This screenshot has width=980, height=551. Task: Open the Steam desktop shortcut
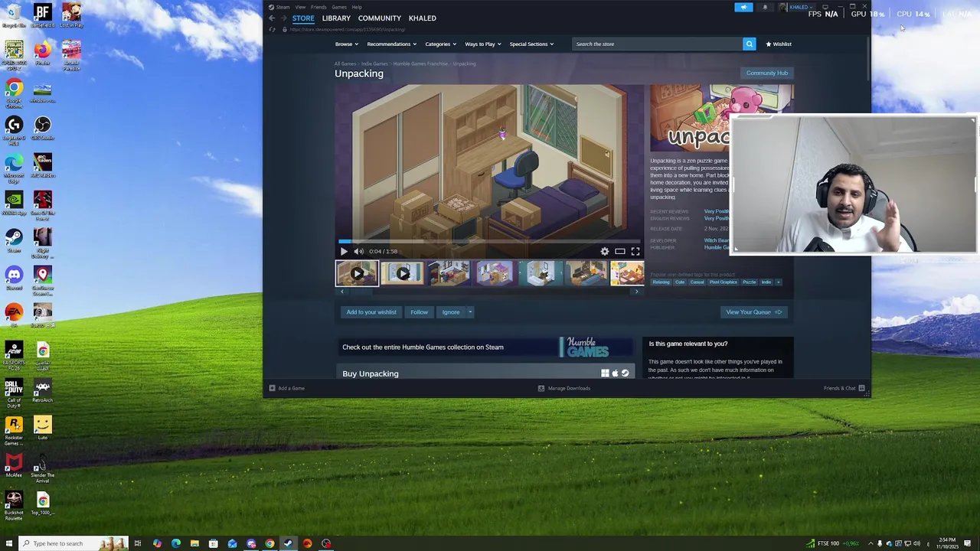coord(14,241)
